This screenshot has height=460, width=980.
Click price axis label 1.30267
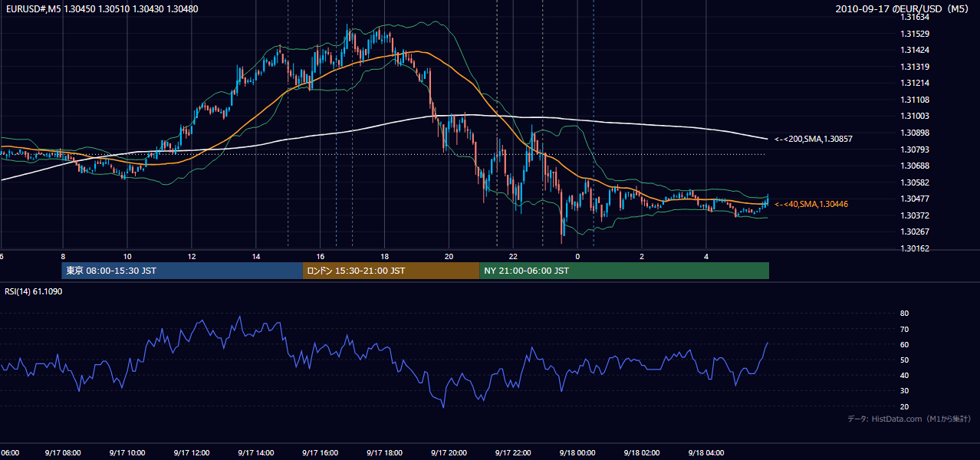tap(916, 232)
